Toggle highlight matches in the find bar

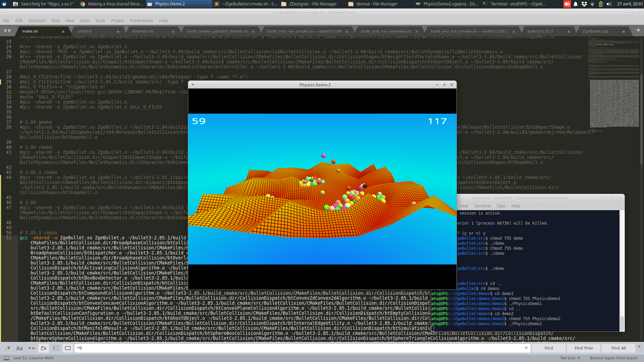coord(68,348)
